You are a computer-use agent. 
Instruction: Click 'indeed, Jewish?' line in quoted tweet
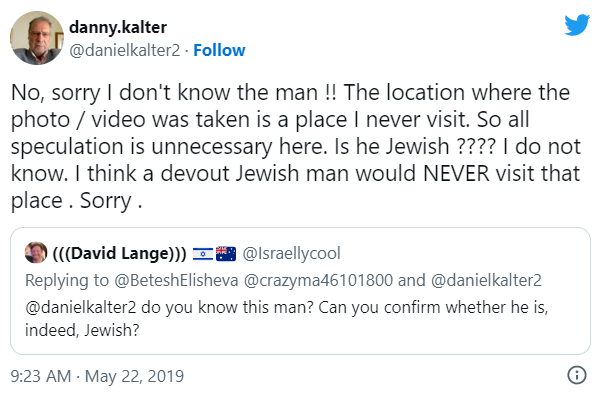click(x=82, y=330)
